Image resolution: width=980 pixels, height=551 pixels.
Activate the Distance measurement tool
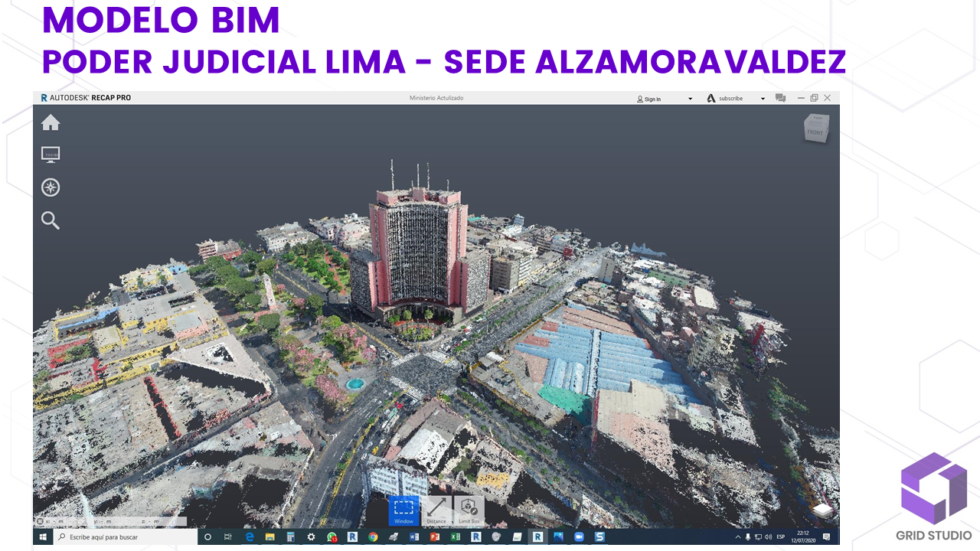[436, 510]
